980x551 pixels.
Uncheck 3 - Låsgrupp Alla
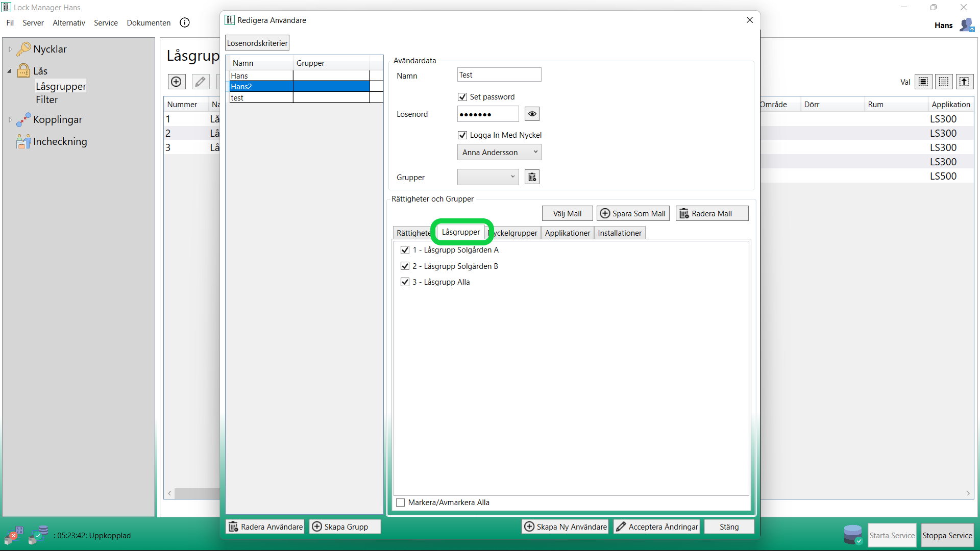pyautogui.click(x=405, y=282)
